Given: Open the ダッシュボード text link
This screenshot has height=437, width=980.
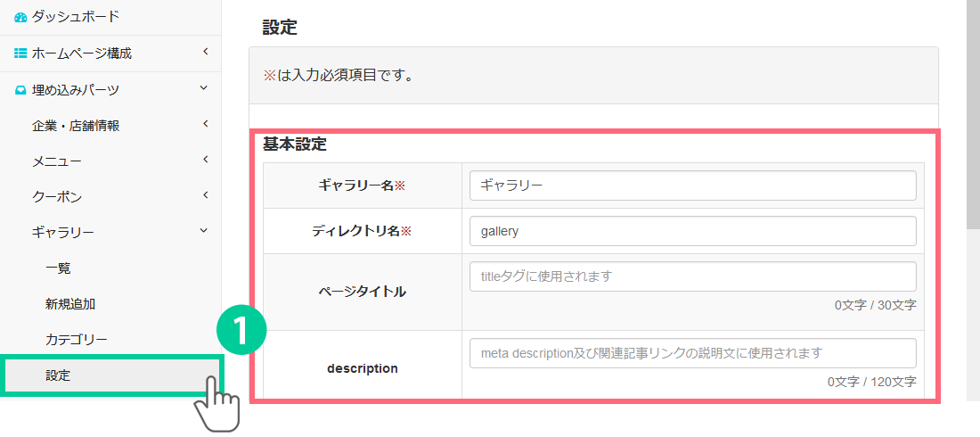Looking at the screenshot, I should pyautogui.click(x=76, y=17).
